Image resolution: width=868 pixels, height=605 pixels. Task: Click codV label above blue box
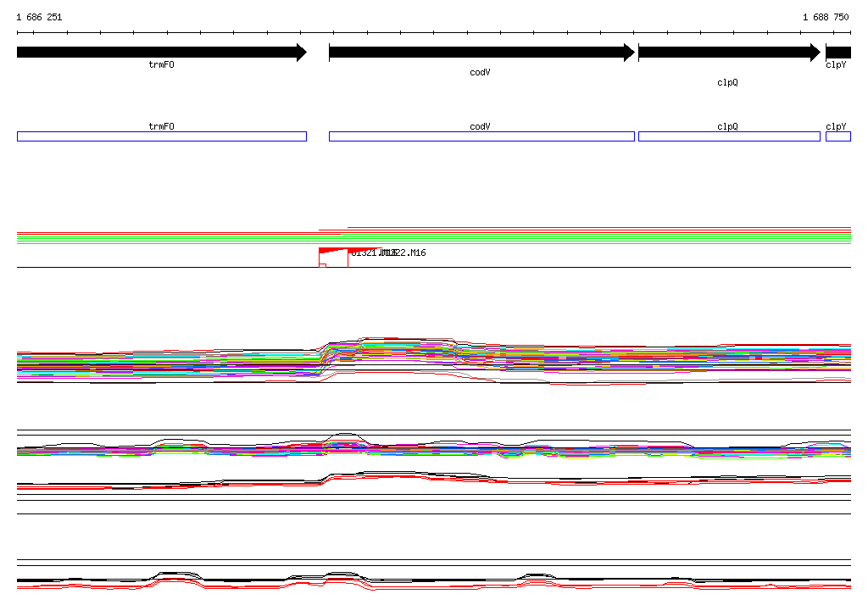(x=480, y=126)
